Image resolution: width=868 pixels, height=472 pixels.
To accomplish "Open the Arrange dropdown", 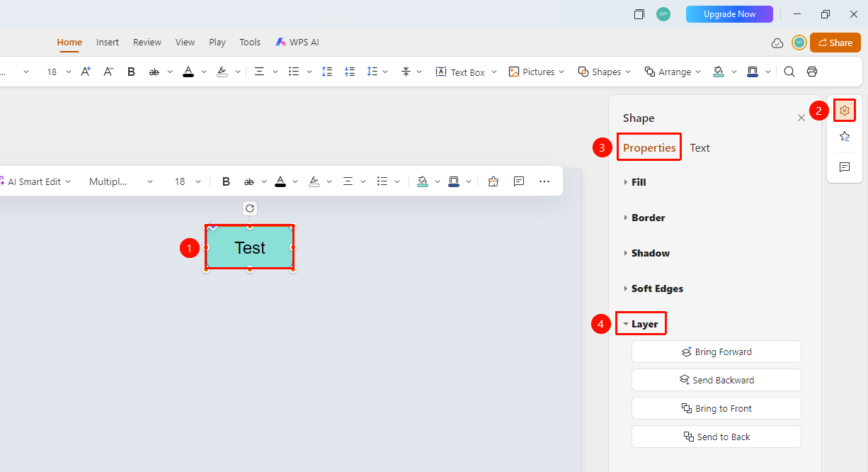I will click(673, 72).
